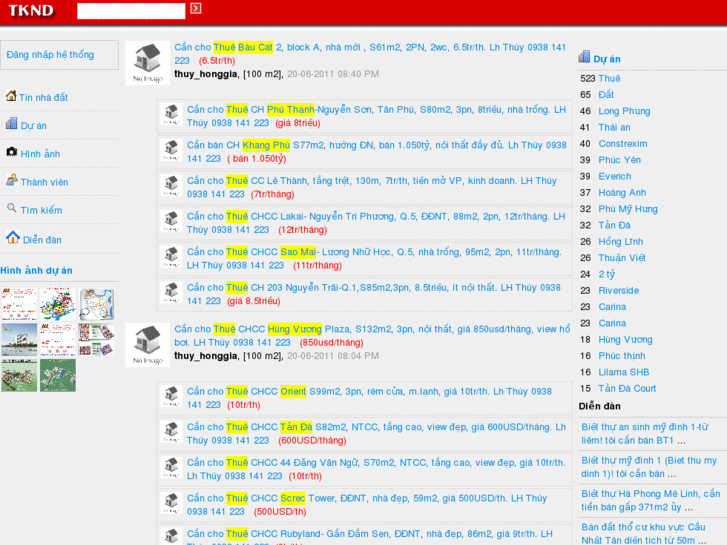The height and width of the screenshot is (545, 727).
Task: Open project tag Thuận Việt
Action: tap(622, 258)
